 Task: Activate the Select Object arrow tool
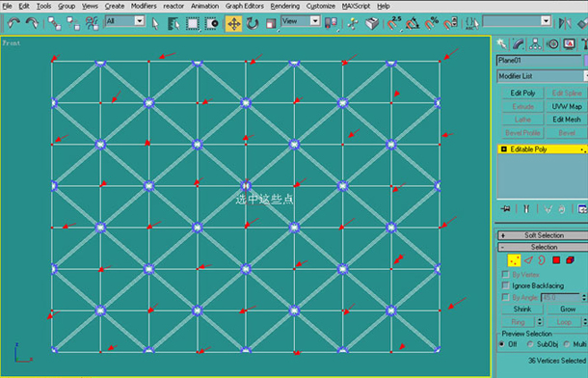[x=155, y=23]
